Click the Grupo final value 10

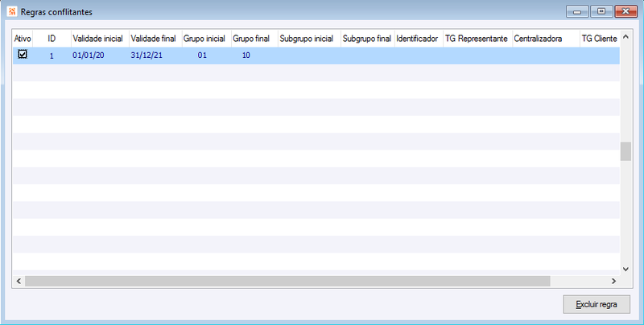tap(254, 56)
